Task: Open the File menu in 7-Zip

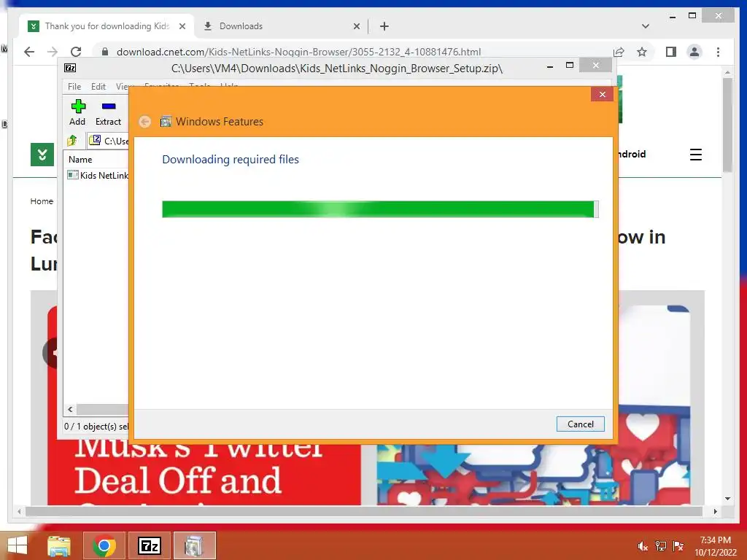Action: coord(74,87)
